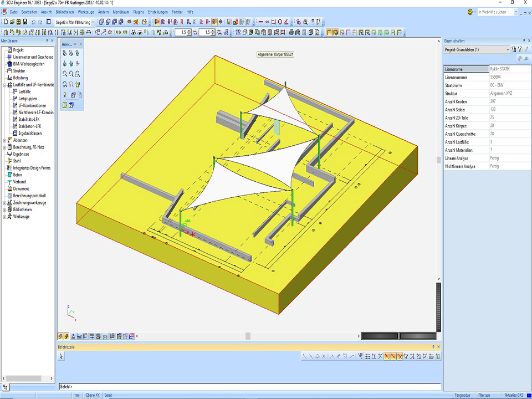This screenshot has height=399, width=532.
Task: Select the arrow cursor in Befehlszeile panel
Action: coord(62,356)
